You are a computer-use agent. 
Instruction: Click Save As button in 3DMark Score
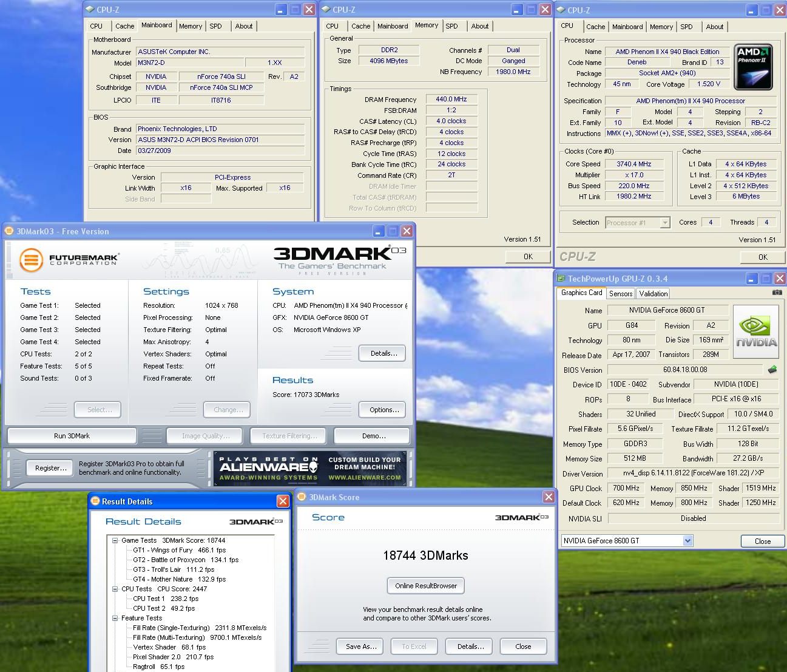360,647
